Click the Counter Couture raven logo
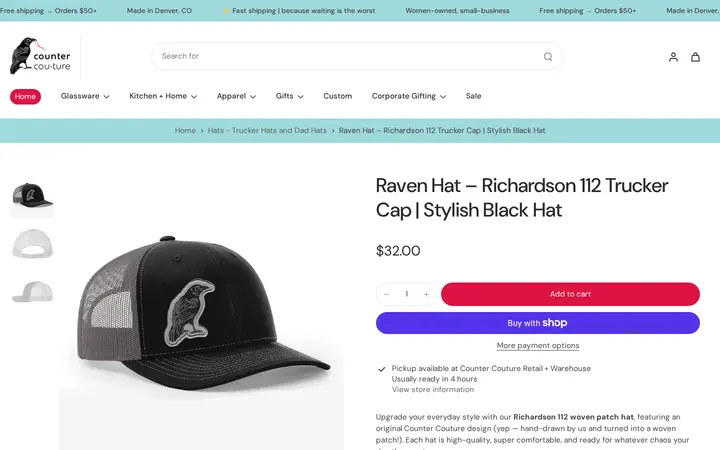720x450 pixels. [x=40, y=56]
